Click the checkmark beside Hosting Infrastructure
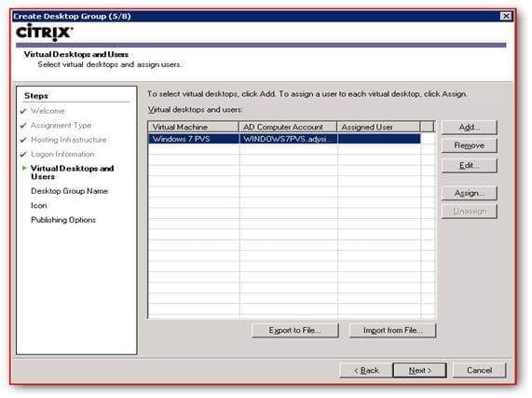532x398 pixels. click(23, 140)
